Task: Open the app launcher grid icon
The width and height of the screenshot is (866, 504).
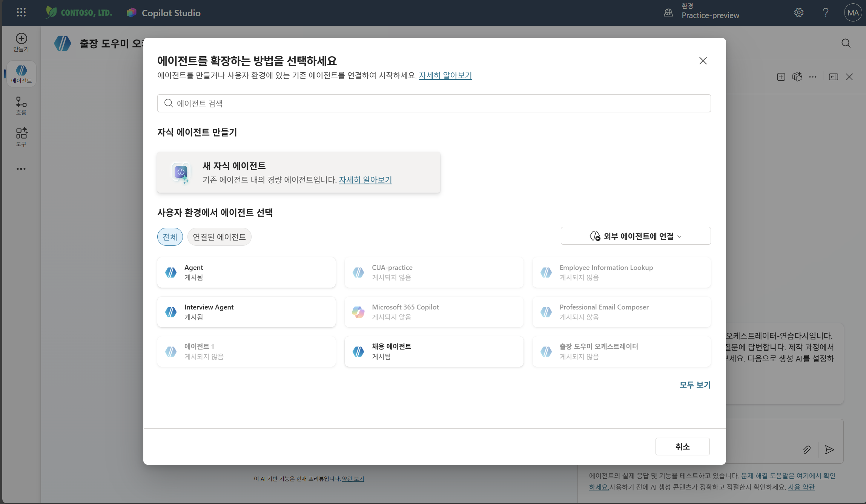Action: pos(21,12)
